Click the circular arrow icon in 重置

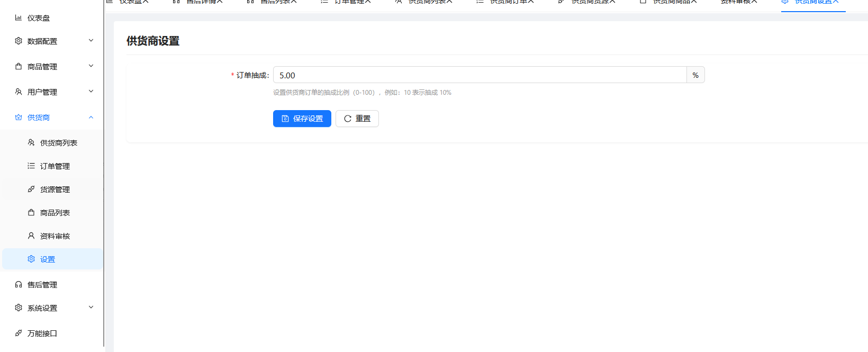coord(348,119)
